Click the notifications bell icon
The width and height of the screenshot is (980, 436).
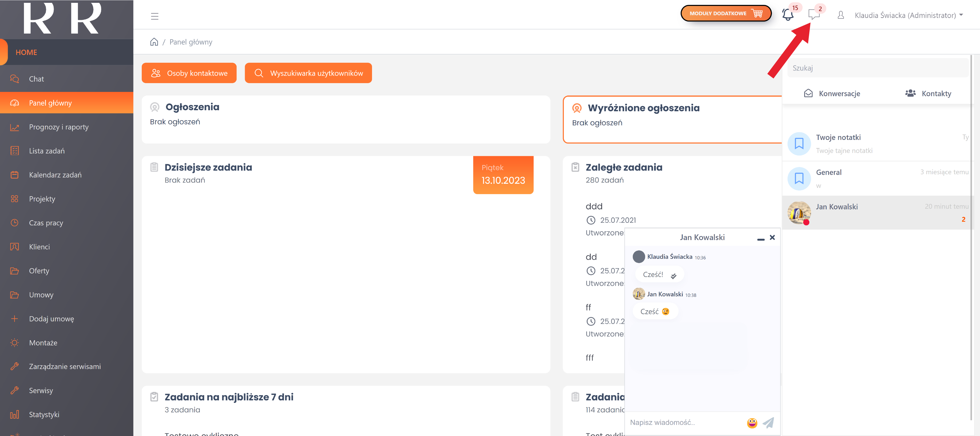coord(787,15)
